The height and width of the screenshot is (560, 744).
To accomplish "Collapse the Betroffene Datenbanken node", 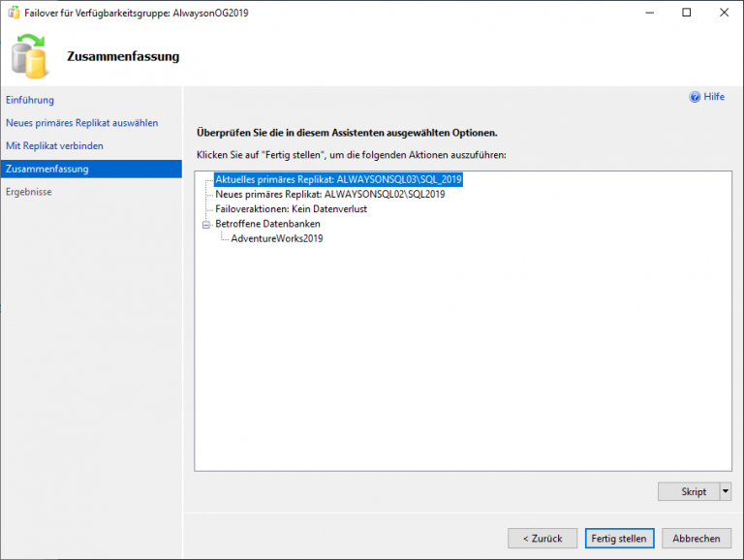I will pos(206,225).
